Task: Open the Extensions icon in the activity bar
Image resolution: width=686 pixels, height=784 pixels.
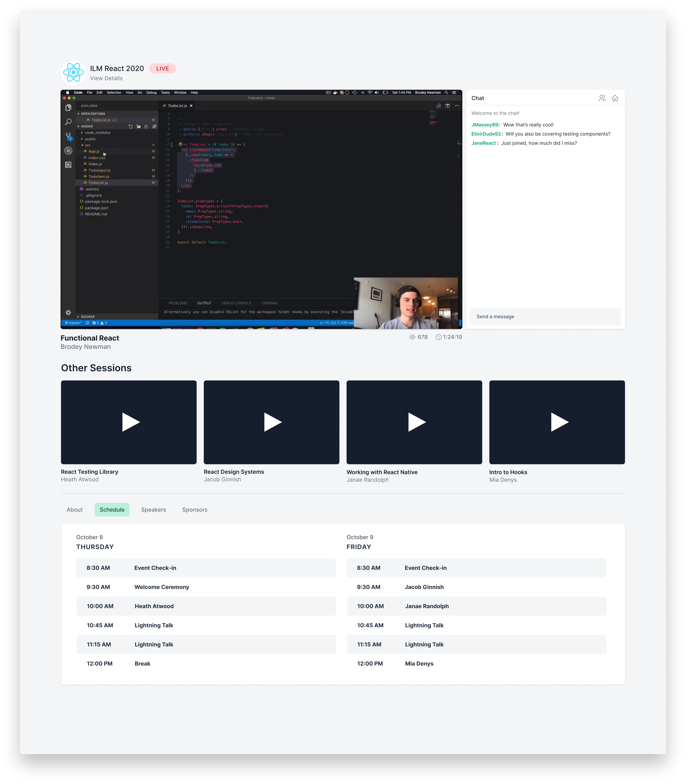Action: [x=68, y=165]
